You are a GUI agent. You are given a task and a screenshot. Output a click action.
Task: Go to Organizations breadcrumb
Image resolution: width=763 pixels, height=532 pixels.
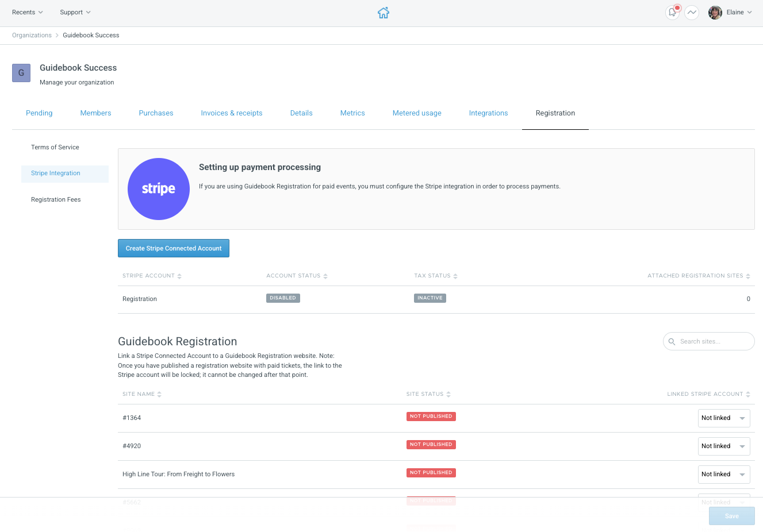(32, 36)
